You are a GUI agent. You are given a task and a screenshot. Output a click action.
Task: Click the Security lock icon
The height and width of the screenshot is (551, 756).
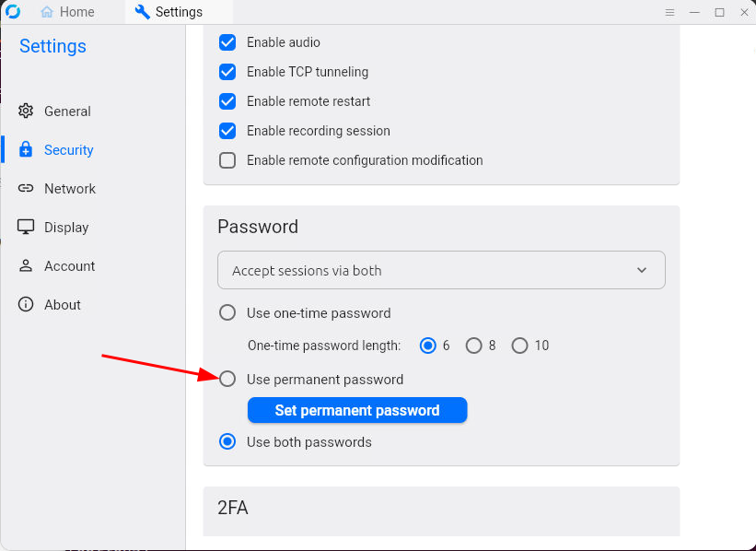click(x=26, y=149)
